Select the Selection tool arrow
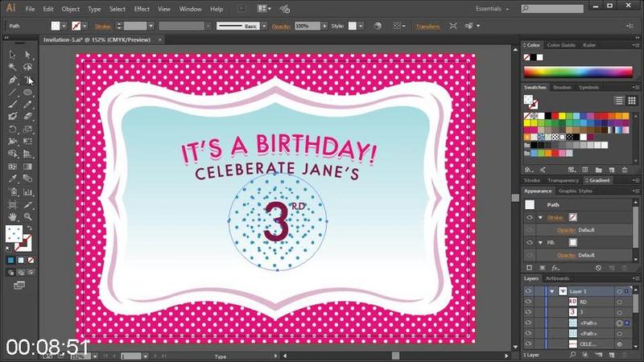 pos(12,55)
